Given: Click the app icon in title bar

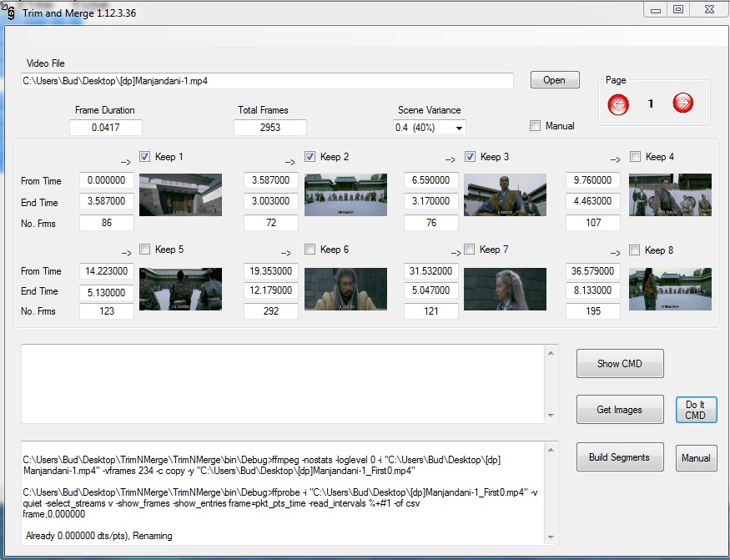Looking at the screenshot, I should pyautogui.click(x=10, y=13).
